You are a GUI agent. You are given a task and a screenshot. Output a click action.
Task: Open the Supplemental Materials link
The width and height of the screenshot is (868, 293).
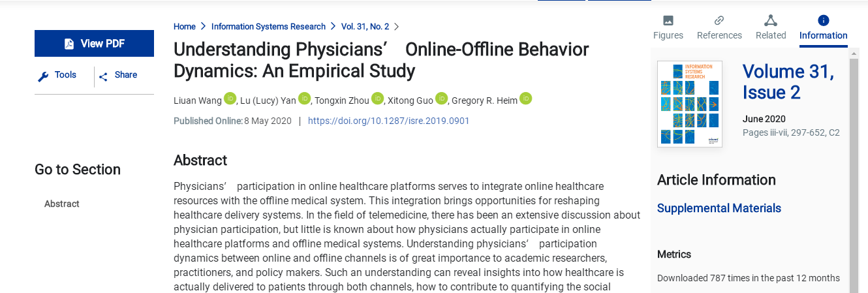pyautogui.click(x=719, y=208)
